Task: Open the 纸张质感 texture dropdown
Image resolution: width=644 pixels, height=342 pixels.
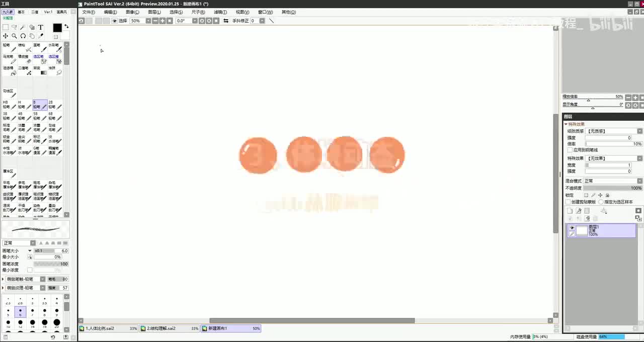Action: coord(640,131)
